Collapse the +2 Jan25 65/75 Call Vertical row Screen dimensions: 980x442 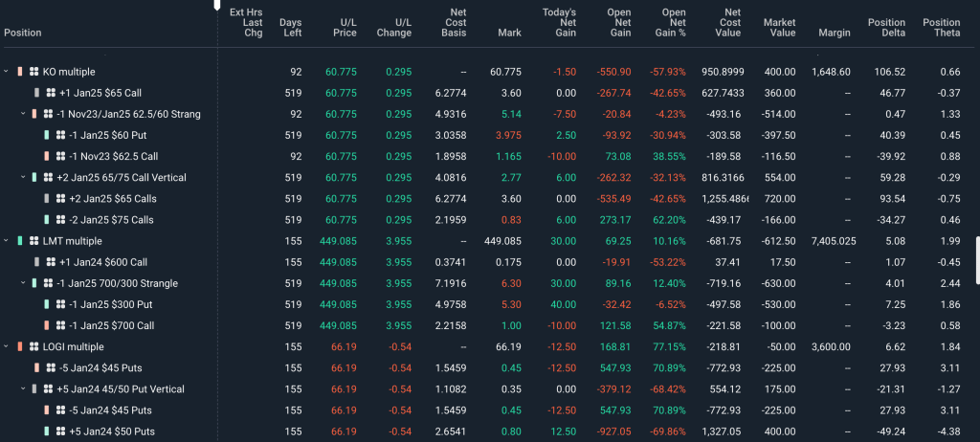[x=23, y=178]
